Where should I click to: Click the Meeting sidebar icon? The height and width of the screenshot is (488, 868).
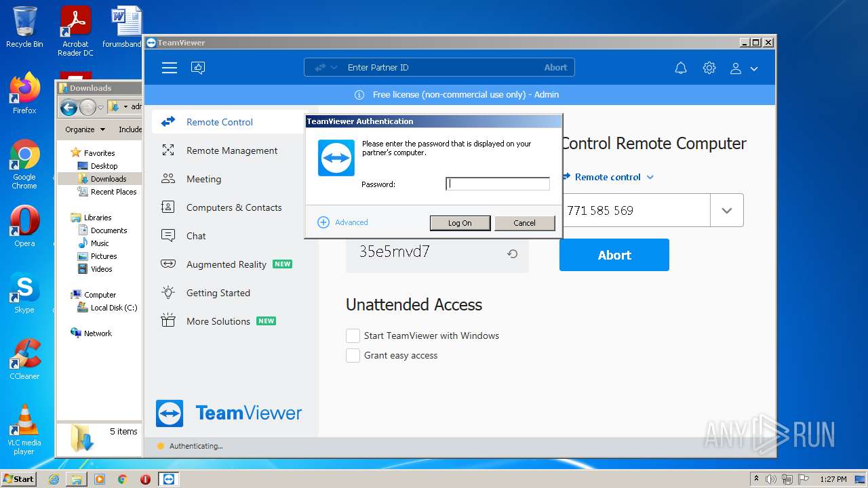coord(168,179)
